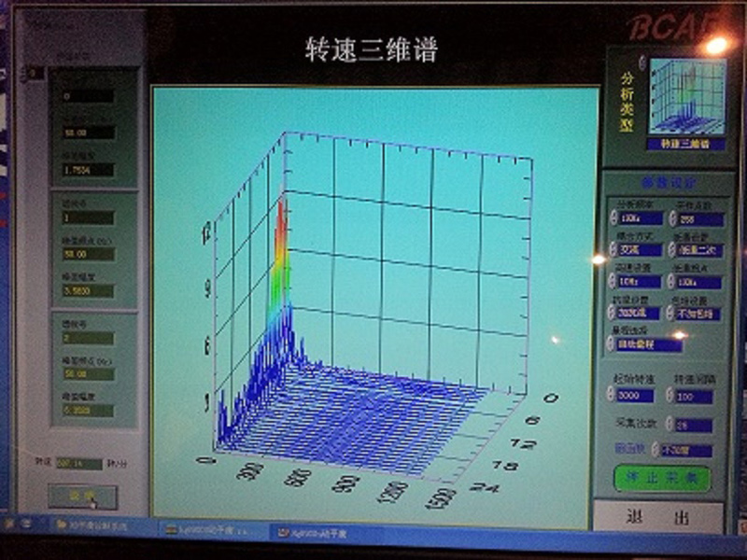747x560 pixels.
Task: Select the 256 average points field
Action: (x=701, y=219)
